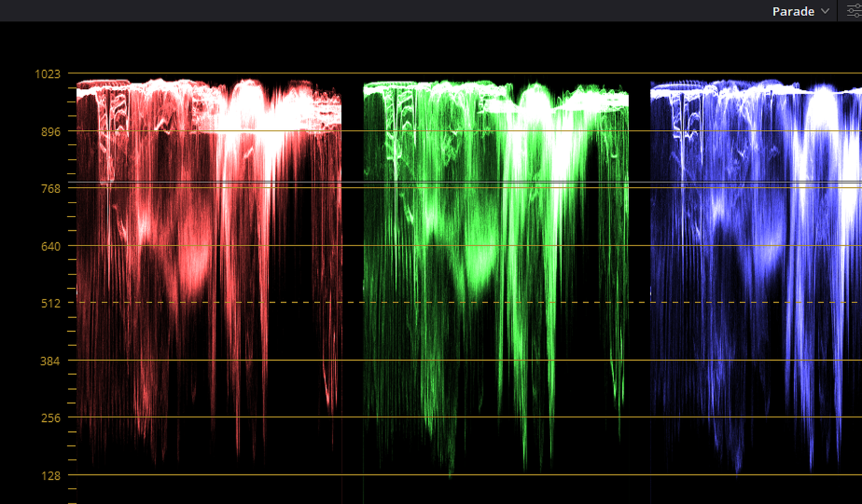Click the 128 scale label

(51, 475)
